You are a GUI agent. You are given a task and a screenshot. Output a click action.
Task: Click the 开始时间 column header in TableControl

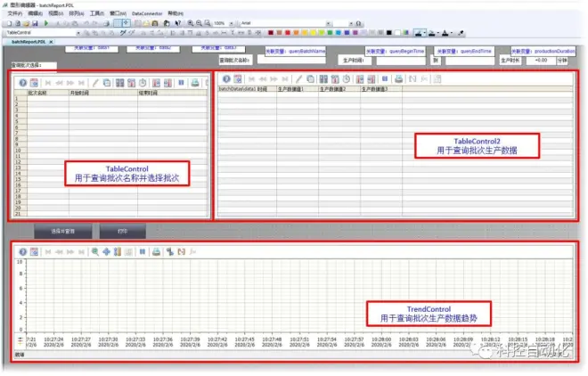click(103, 93)
